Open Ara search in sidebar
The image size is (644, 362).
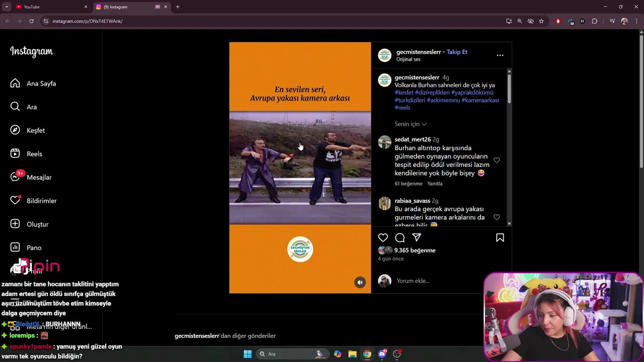tap(24, 107)
